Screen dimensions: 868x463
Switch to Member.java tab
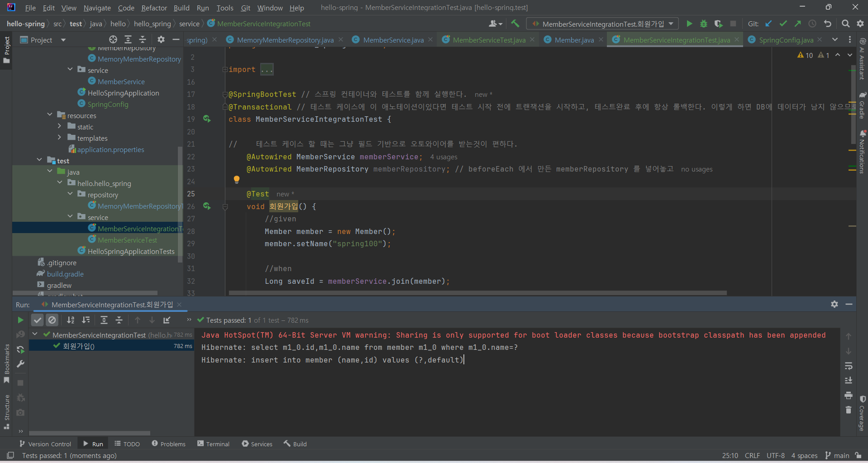(574, 40)
